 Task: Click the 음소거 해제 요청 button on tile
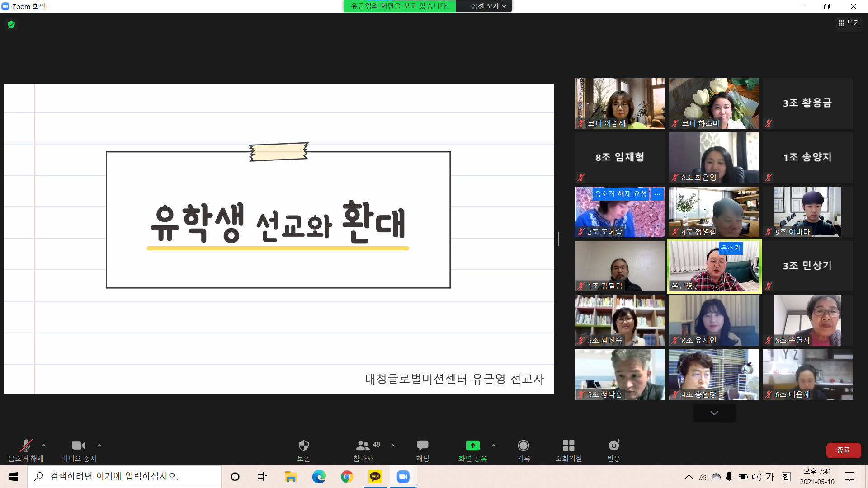pos(620,194)
